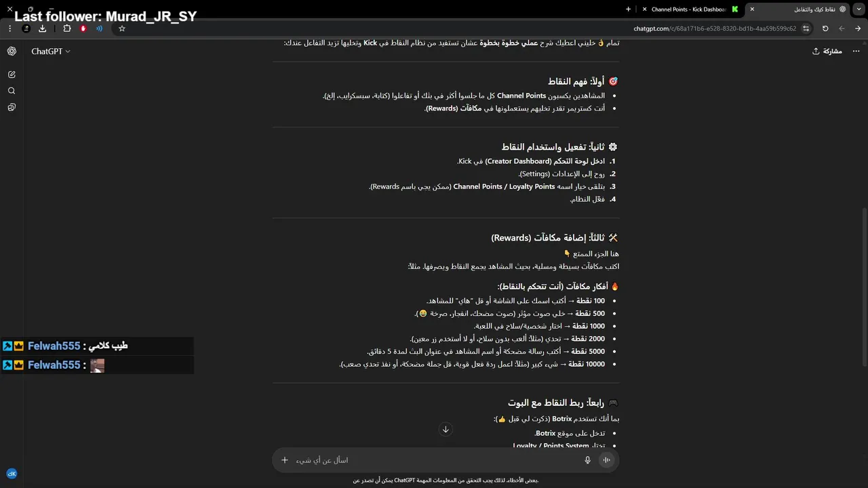Open the Chrome three-dot menu
The width and height of the screenshot is (868, 488).
click(9, 28)
